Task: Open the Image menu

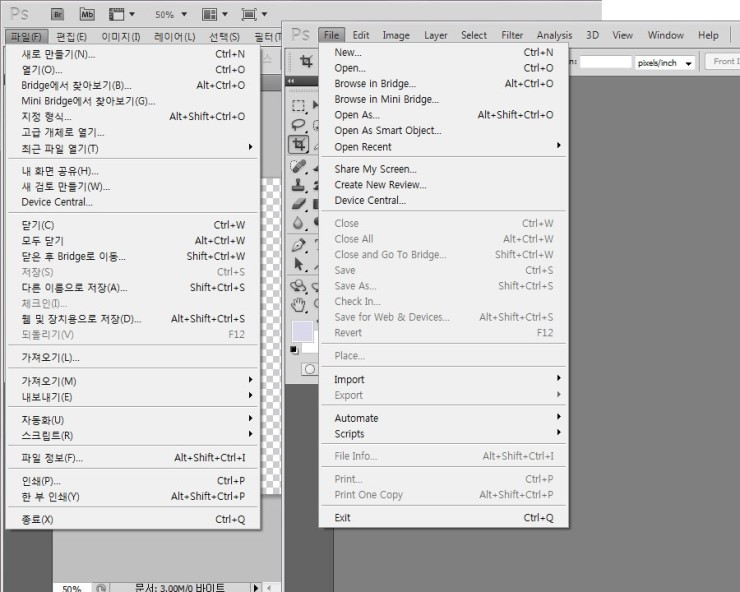Action: 396,35
